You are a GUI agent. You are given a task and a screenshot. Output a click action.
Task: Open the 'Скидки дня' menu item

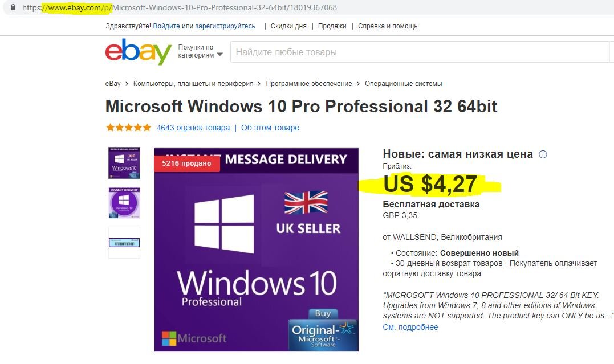click(288, 26)
